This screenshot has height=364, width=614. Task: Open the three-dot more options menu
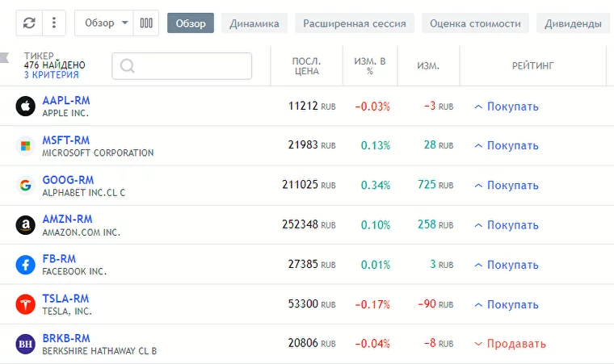point(53,23)
